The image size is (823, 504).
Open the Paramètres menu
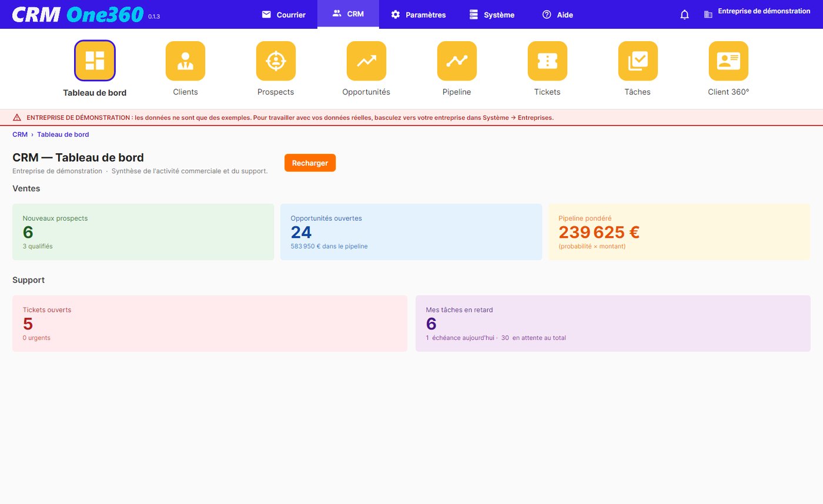click(x=419, y=15)
